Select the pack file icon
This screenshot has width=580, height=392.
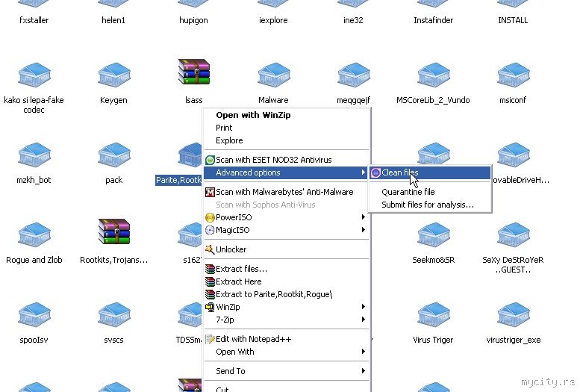(x=114, y=155)
